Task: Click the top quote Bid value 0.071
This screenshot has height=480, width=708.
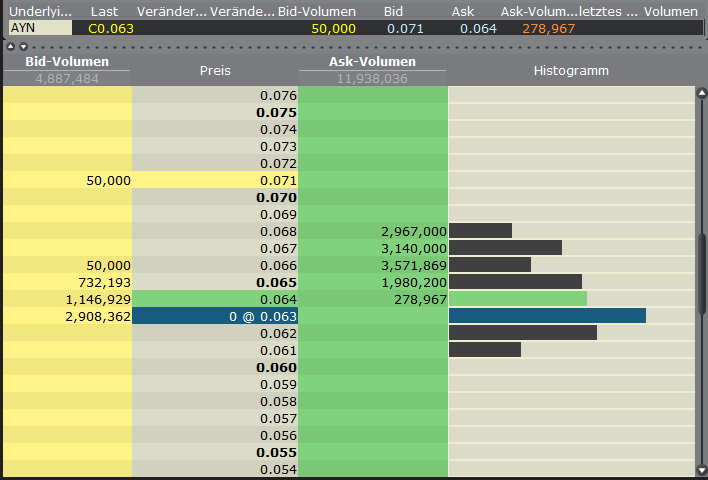Action: click(x=406, y=28)
